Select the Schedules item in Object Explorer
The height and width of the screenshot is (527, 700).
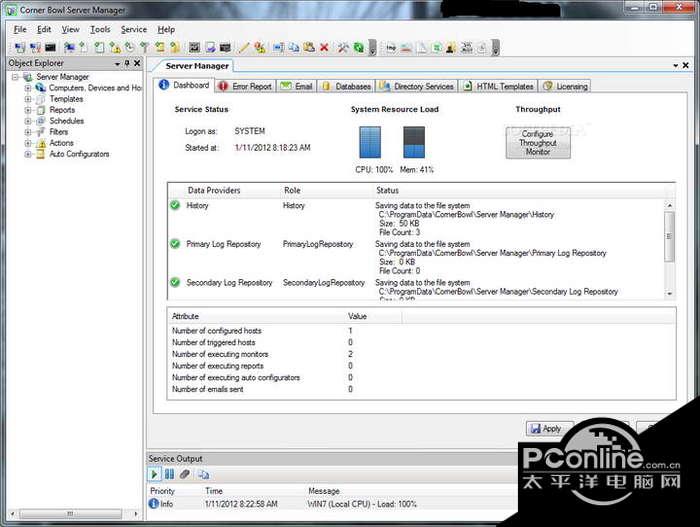coord(67,121)
